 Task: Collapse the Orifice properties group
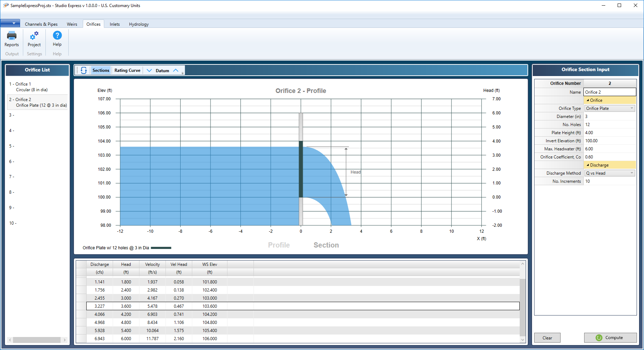(588, 100)
